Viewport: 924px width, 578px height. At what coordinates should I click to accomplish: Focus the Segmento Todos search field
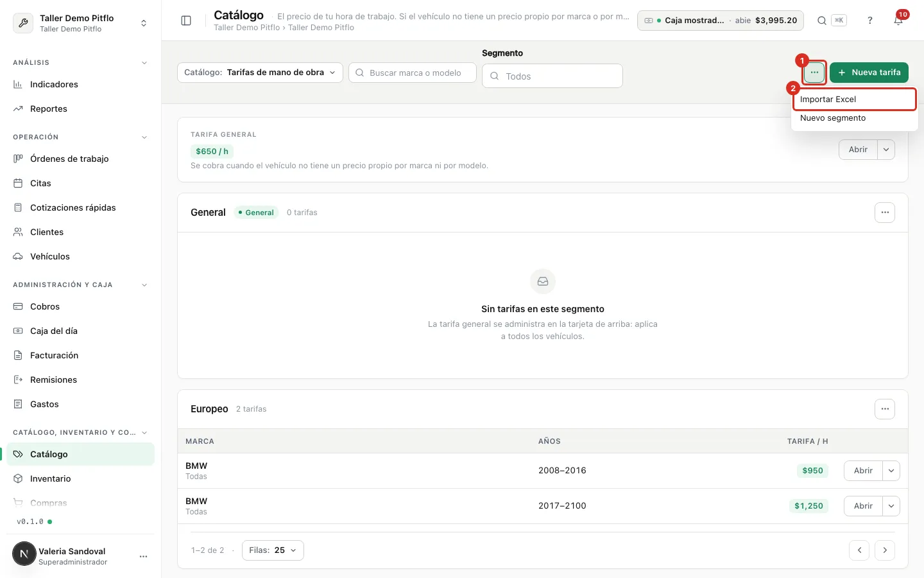[552, 76]
